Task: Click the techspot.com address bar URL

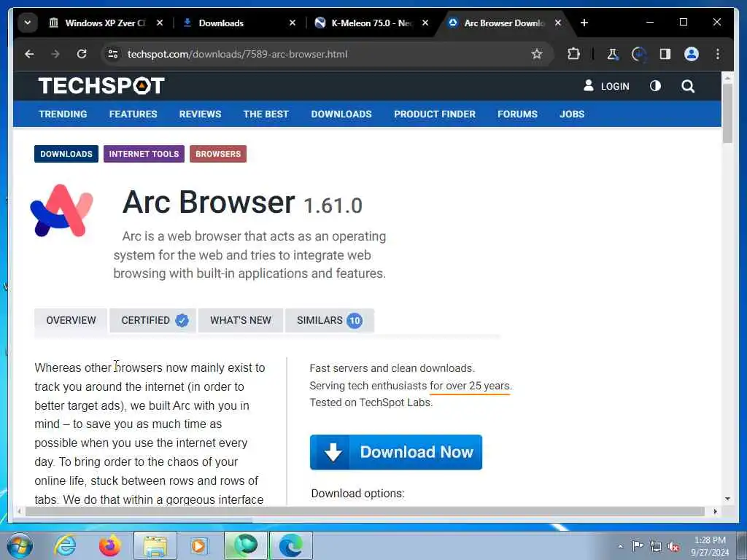Action: click(237, 54)
